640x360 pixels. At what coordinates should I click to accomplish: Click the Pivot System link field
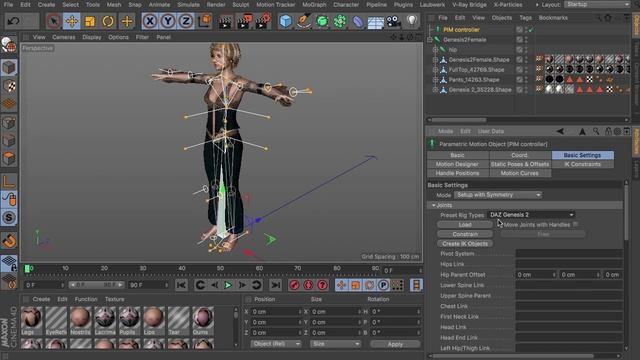pyautogui.click(x=569, y=253)
